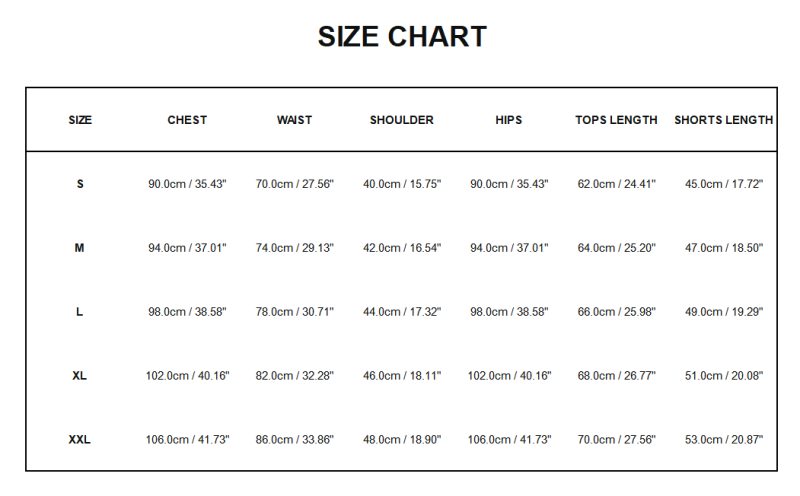Select the CHEST column header
This screenshot has height=496, width=800.
pyautogui.click(x=187, y=120)
